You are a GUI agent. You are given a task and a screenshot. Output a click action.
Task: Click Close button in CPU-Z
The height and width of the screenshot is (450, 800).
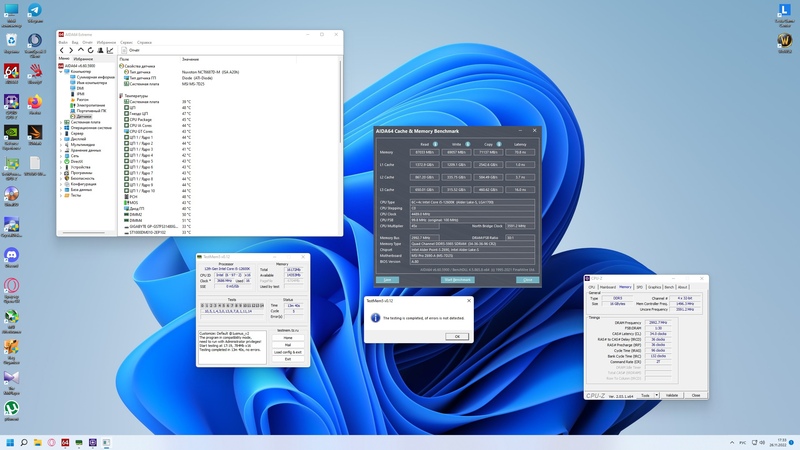pyautogui.click(x=696, y=395)
